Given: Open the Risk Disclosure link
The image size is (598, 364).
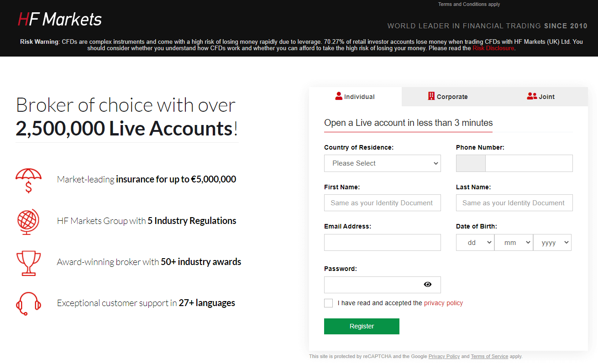Looking at the screenshot, I should pos(493,48).
